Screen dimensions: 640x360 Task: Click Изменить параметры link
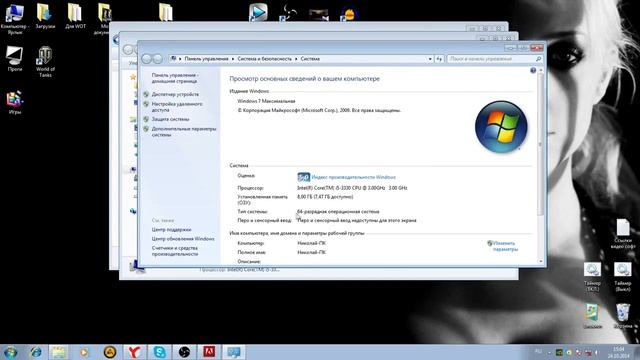click(x=505, y=246)
